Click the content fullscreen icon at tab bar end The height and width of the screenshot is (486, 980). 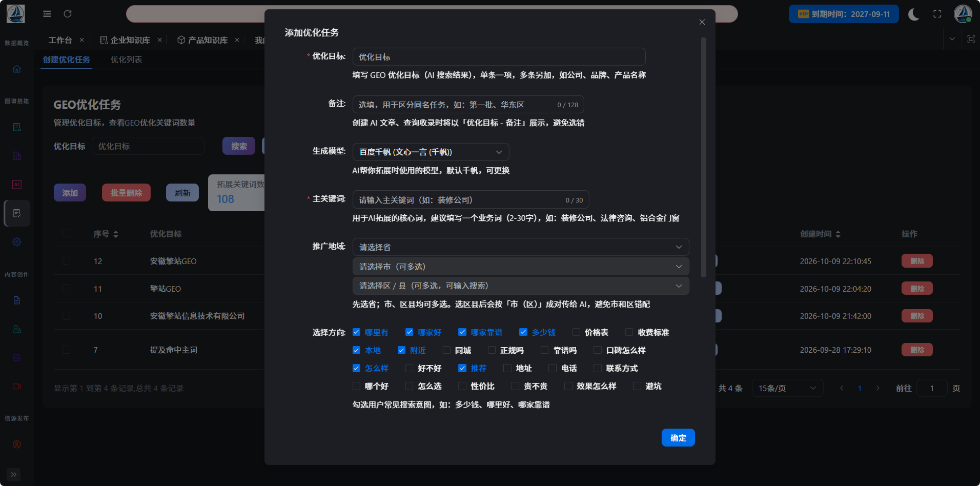[x=971, y=39]
